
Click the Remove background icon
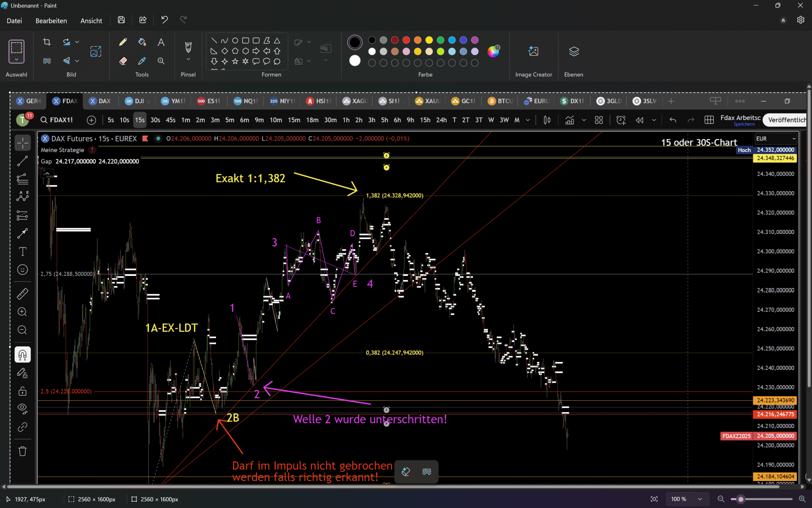[x=47, y=61]
